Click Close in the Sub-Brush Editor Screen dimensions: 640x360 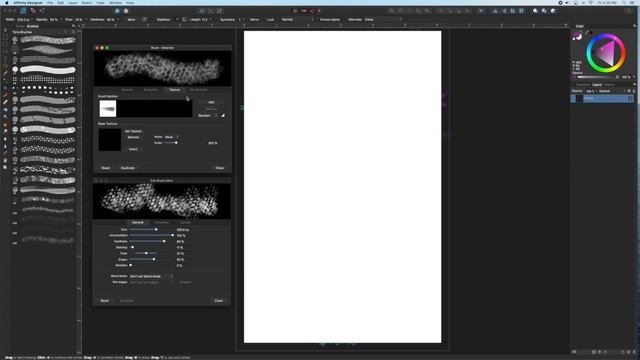pos(218,301)
